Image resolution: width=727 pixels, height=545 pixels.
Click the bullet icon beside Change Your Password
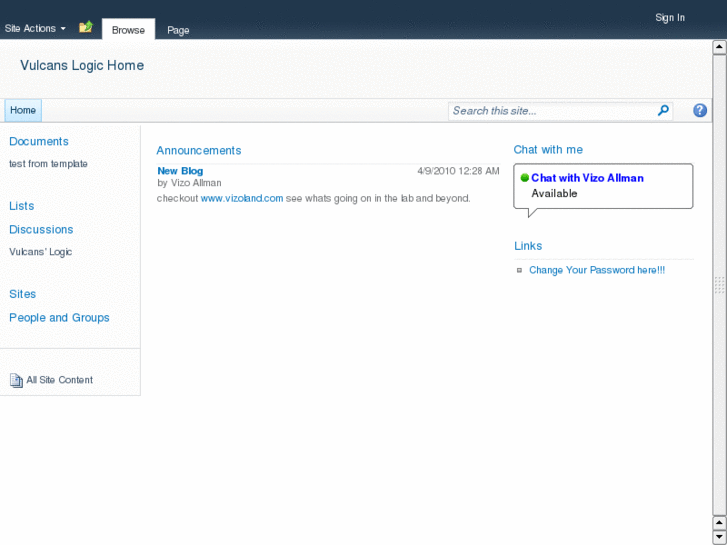[x=519, y=270]
